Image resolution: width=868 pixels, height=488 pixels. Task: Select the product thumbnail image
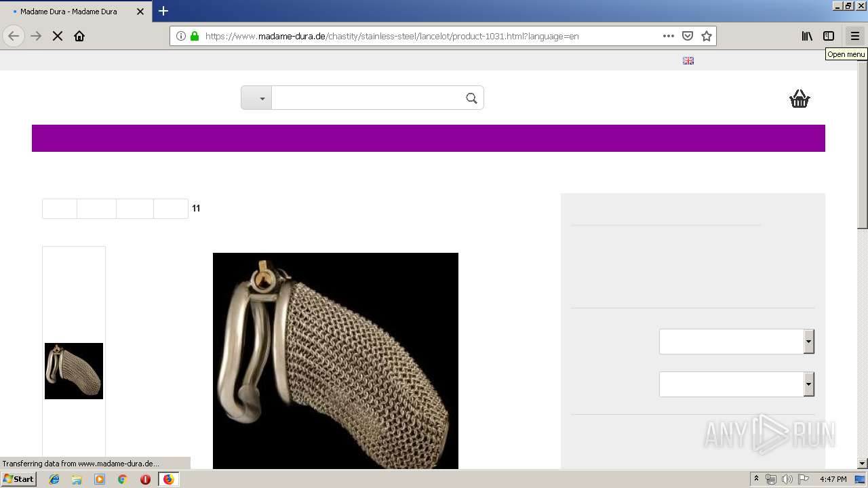coord(74,371)
